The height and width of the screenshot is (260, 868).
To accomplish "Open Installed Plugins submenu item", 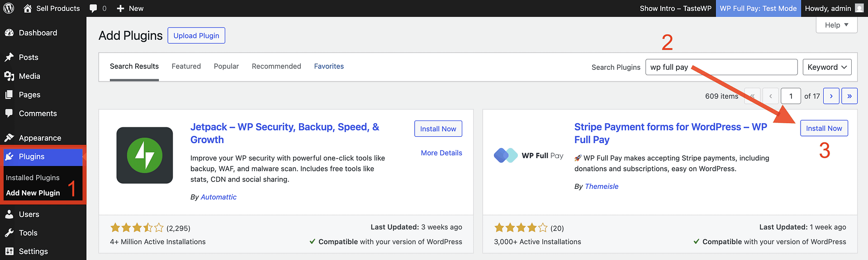I will (33, 178).
